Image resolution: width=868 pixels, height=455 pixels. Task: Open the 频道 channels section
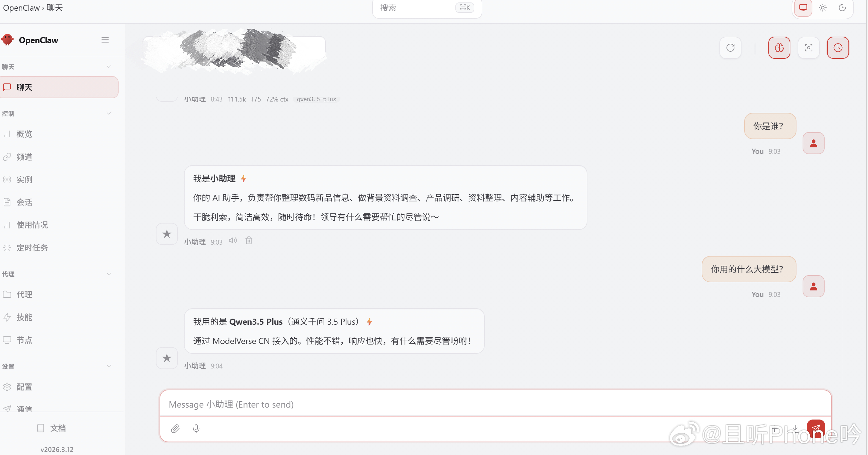tap(24, 157)
